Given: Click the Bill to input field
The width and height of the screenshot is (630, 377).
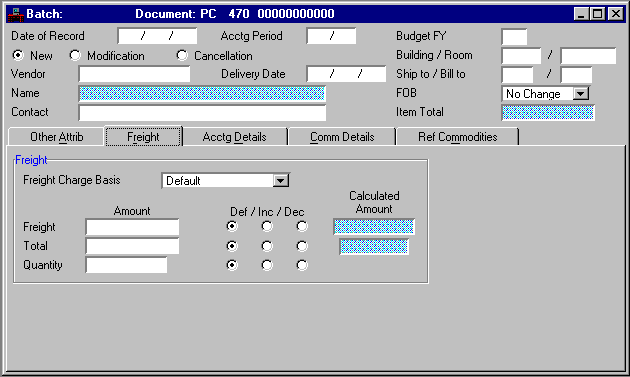Looking at the screenshot, I should click(576, 75).
